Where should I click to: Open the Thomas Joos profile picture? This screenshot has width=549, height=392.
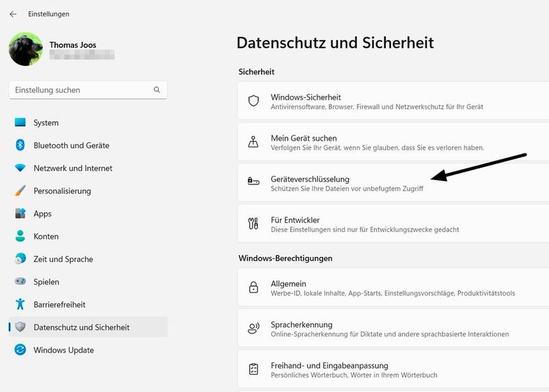(25, 49)
